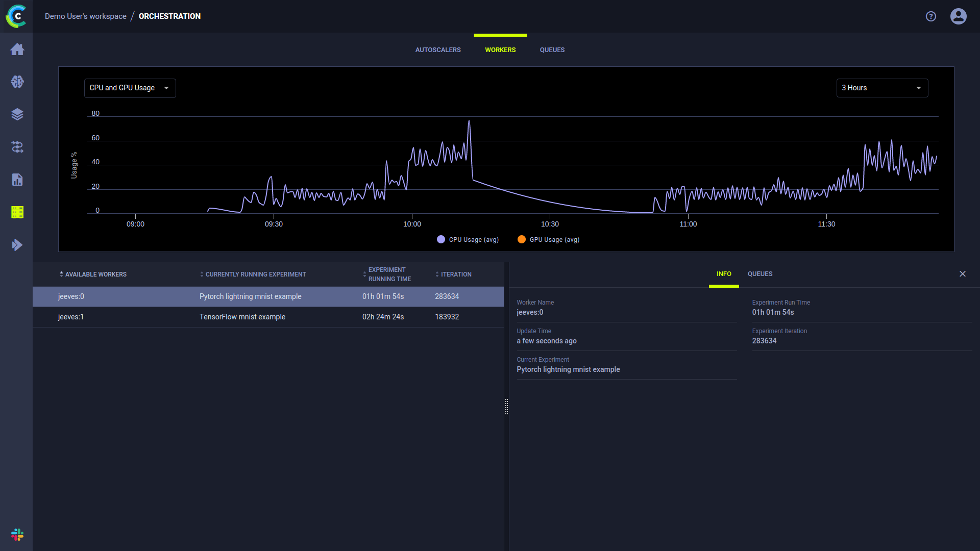
Task: Open the home dashboard icon in the sidebar
Action: (x=17, y=49)
